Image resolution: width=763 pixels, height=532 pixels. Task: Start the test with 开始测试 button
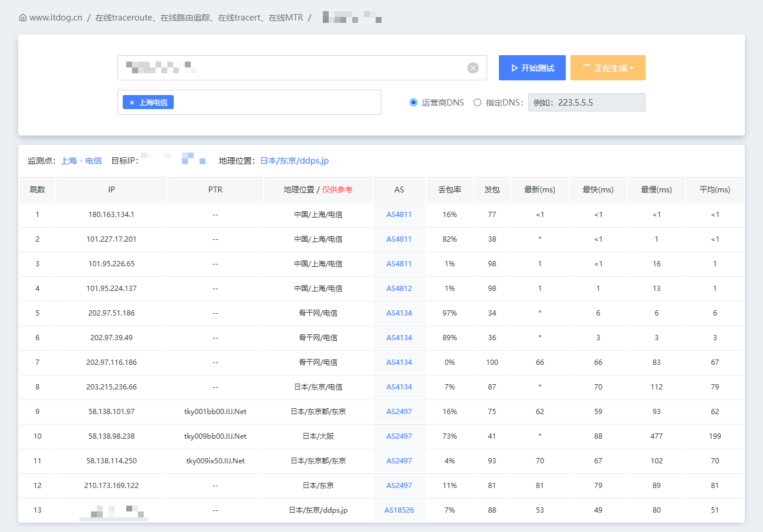pyautogui.click(x=532, y=68)
